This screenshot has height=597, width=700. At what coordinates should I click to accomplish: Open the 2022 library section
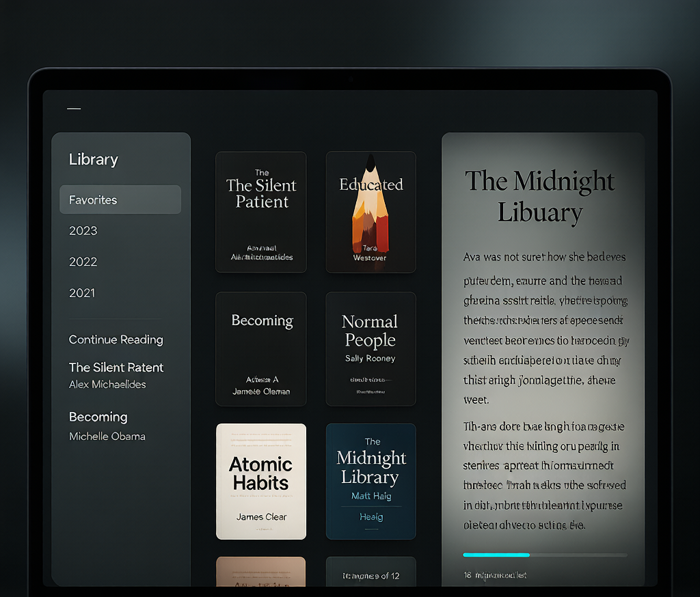83,262
